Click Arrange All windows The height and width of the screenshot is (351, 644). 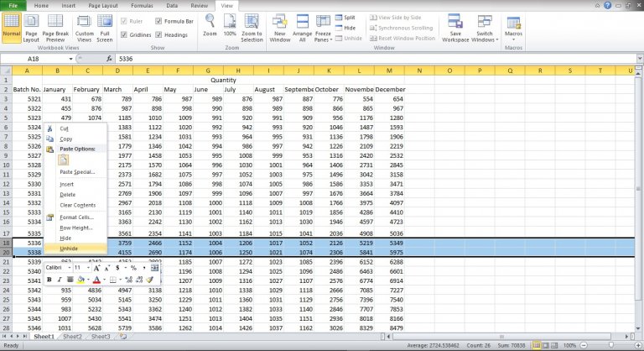click(x=302, y=28)
